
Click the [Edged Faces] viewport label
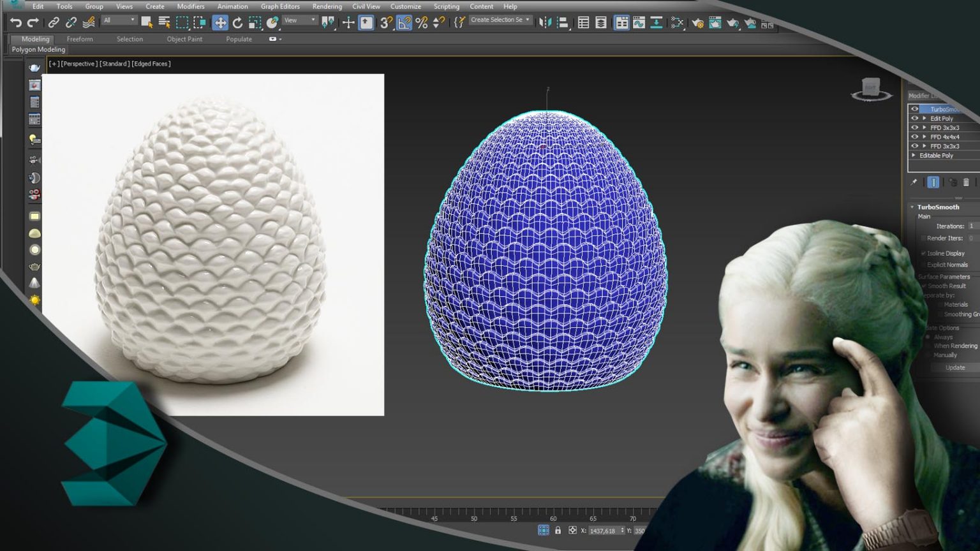(x=151, y=64)
